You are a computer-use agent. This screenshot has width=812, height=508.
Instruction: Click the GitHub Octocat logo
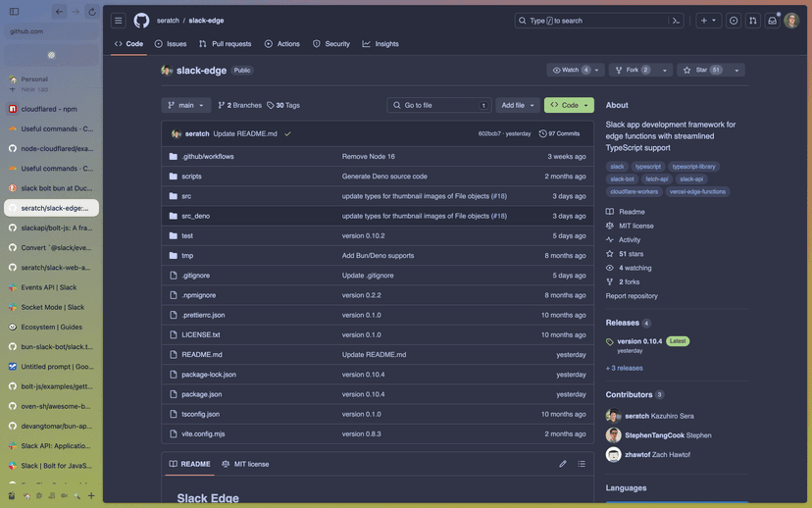[142, 21]
